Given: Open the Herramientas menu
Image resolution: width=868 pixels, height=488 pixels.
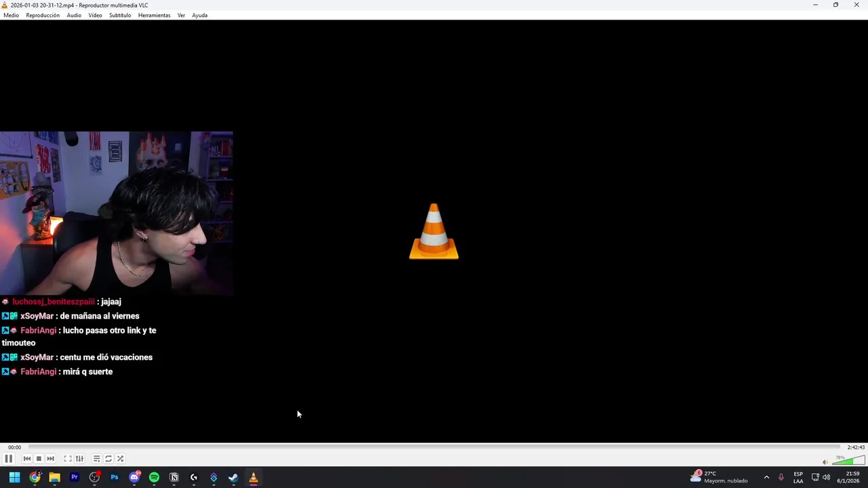Looking at the screenshot, I should (x=154, y=15).
